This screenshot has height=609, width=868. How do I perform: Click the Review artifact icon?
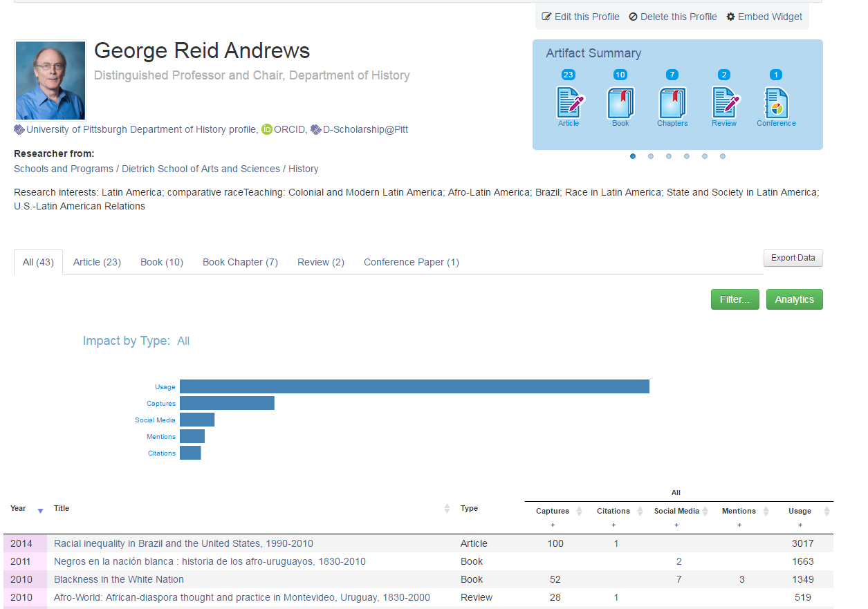coord(723,104)
